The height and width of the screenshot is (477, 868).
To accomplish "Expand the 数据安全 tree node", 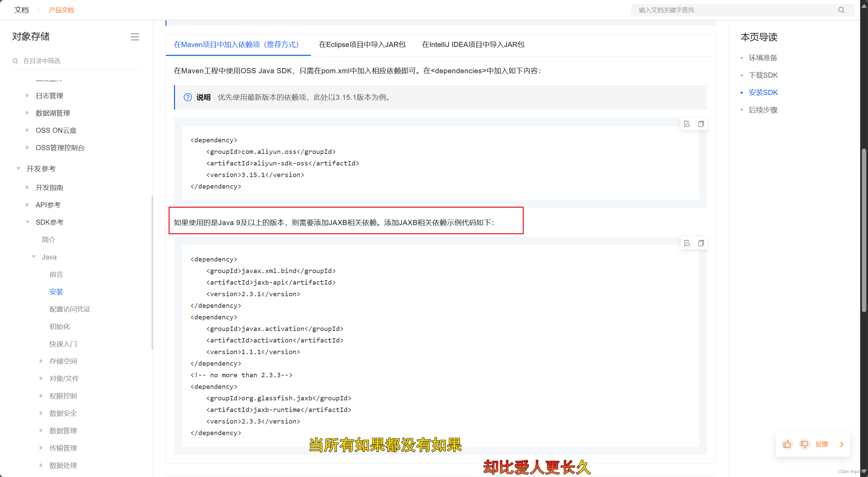I will (x=41, y=413).
